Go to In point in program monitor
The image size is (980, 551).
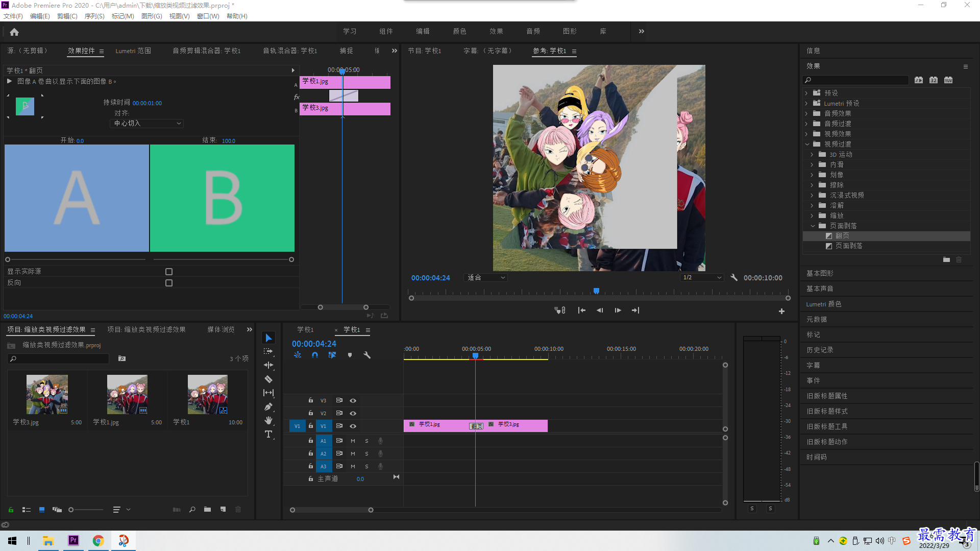click(x=581, y=310)
